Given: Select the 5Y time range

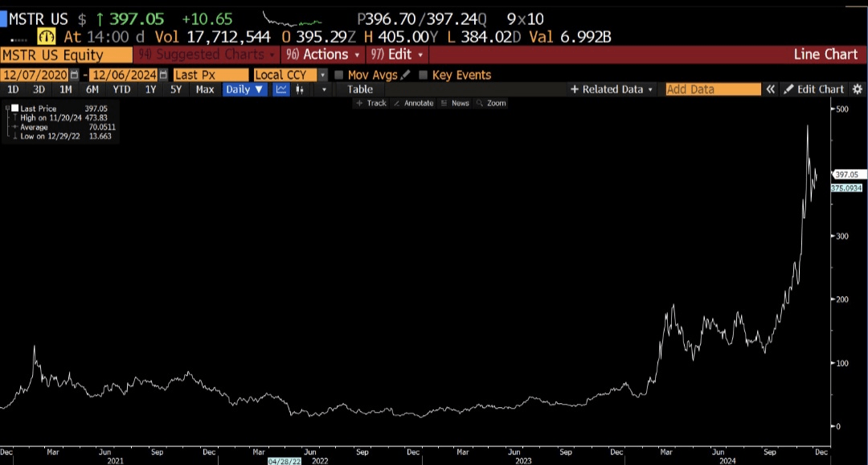Looking at the screenshot, I should (x=175, y=89).
